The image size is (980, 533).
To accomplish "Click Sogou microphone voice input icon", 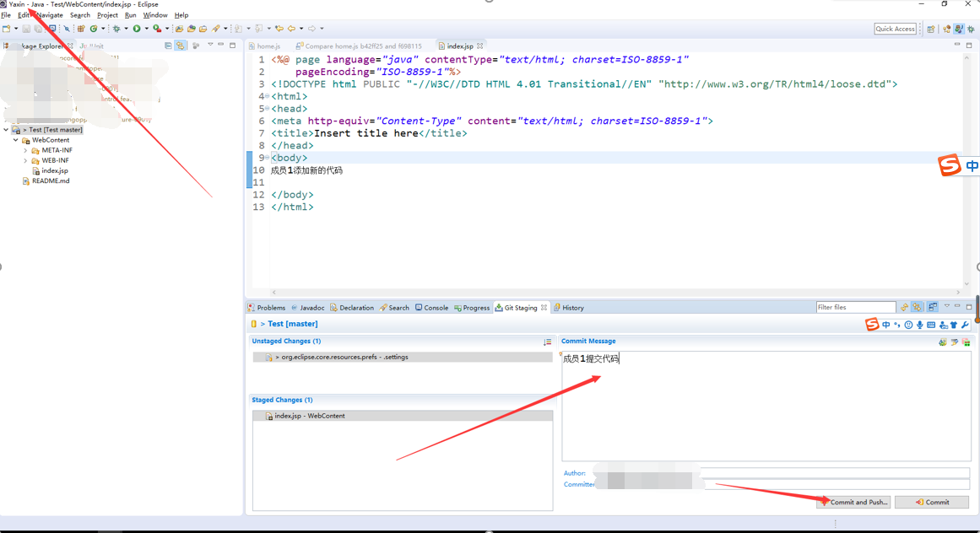I will [920, 325].
